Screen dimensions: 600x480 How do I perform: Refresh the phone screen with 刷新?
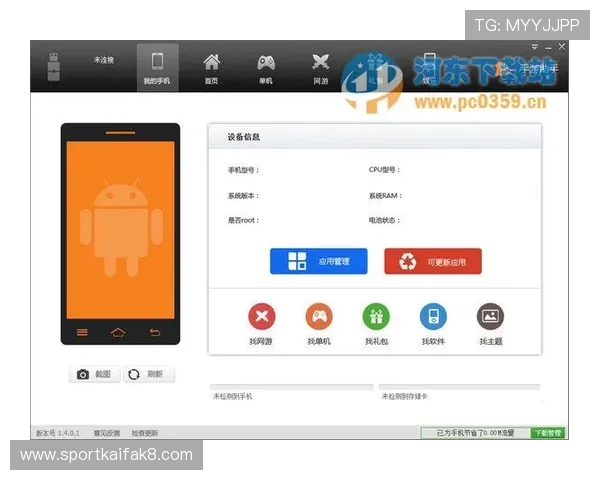pos(149,374)
